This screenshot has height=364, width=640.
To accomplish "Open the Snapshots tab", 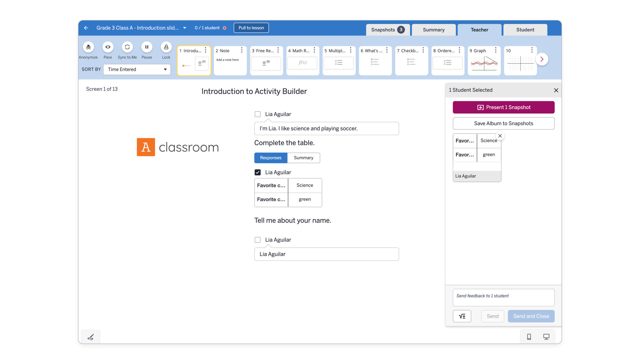I will pos(387,30).
